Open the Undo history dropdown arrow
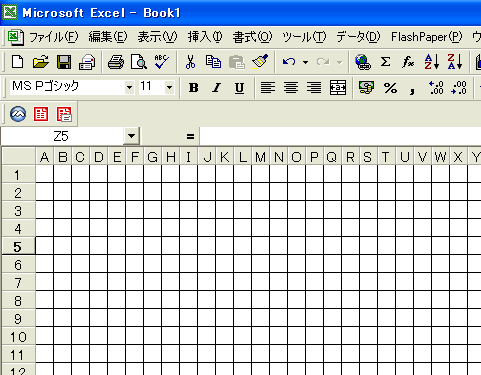This screenshot has width=481, height=375. pos(305,62)
